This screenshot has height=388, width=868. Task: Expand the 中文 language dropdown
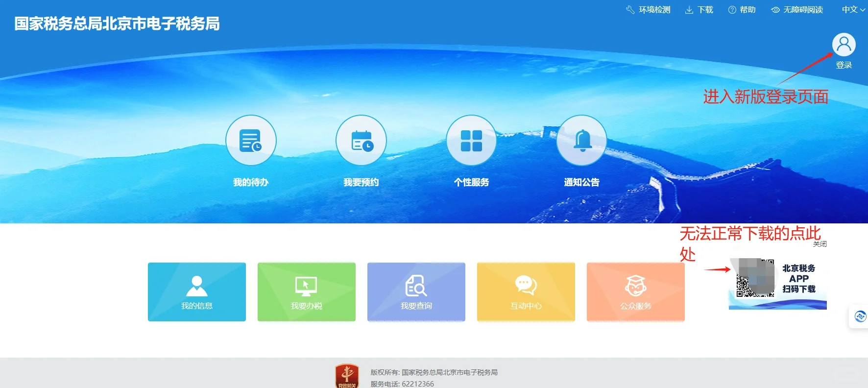[x=853, y=10]
